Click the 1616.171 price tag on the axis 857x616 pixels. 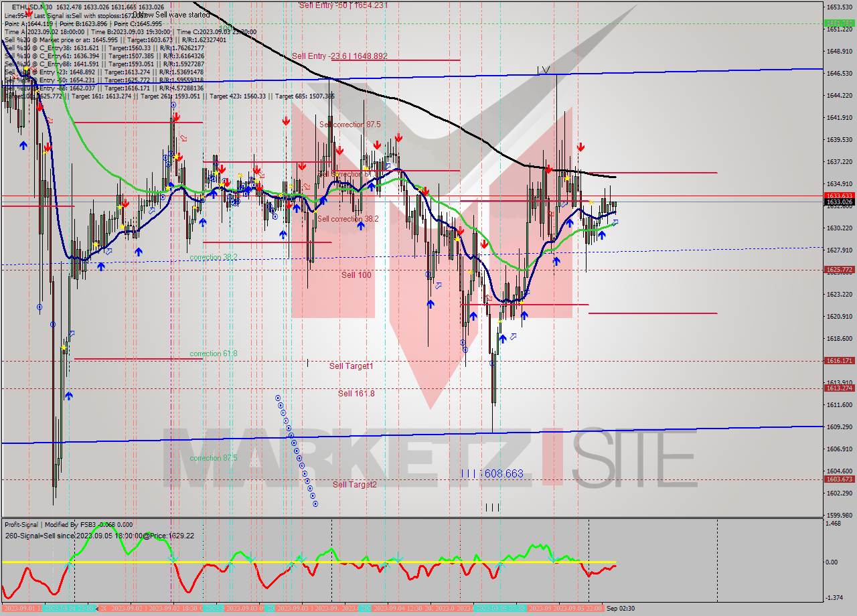(x=840, y=360)
